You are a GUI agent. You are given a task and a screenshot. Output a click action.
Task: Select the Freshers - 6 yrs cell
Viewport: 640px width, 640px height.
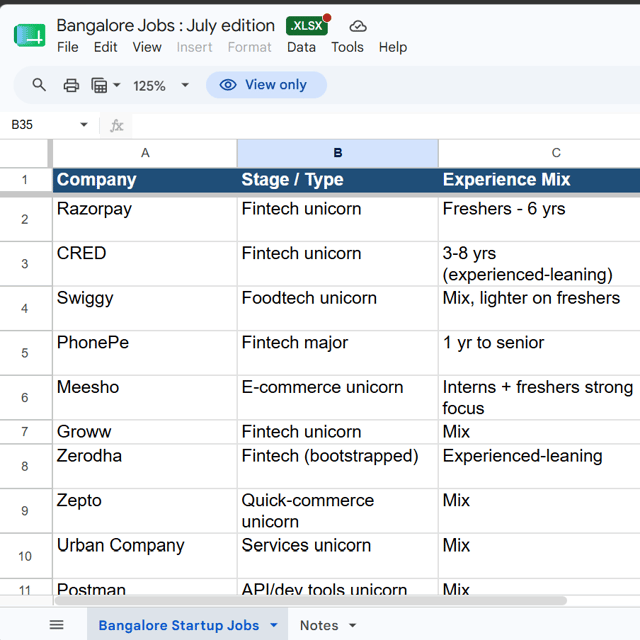tap(539, 219)
